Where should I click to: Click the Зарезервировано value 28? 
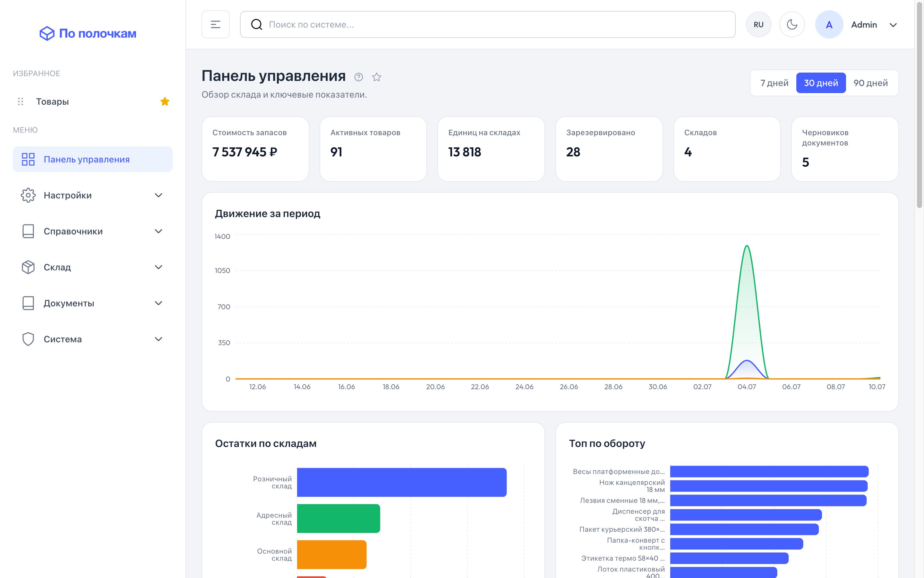573,152
